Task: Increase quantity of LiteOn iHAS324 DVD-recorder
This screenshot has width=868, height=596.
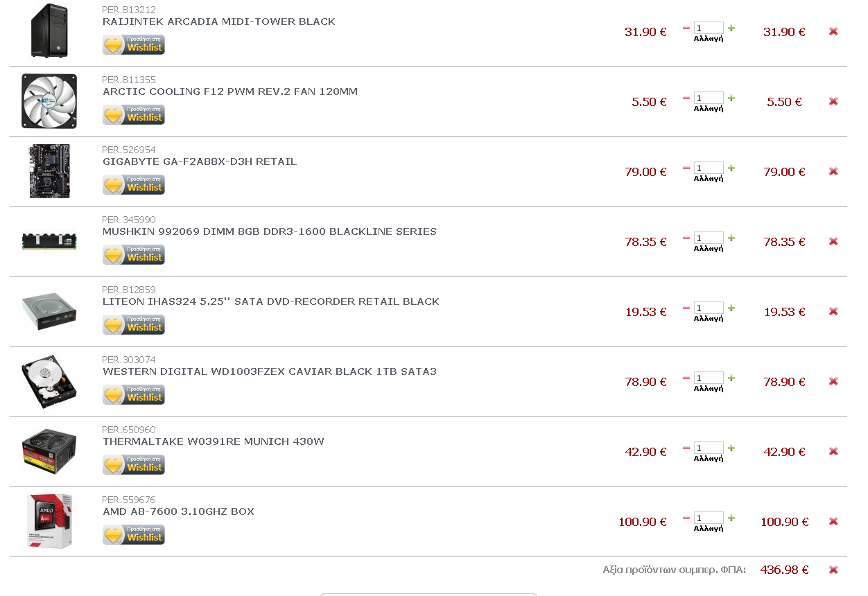Action: click(x=731, y=308)
